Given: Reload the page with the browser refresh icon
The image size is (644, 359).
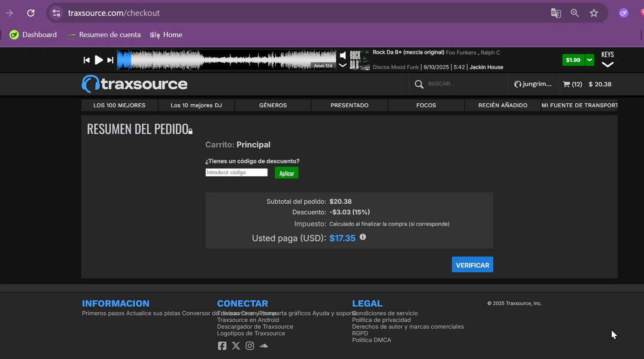Looking at the screenshot, I should (30, 13).
